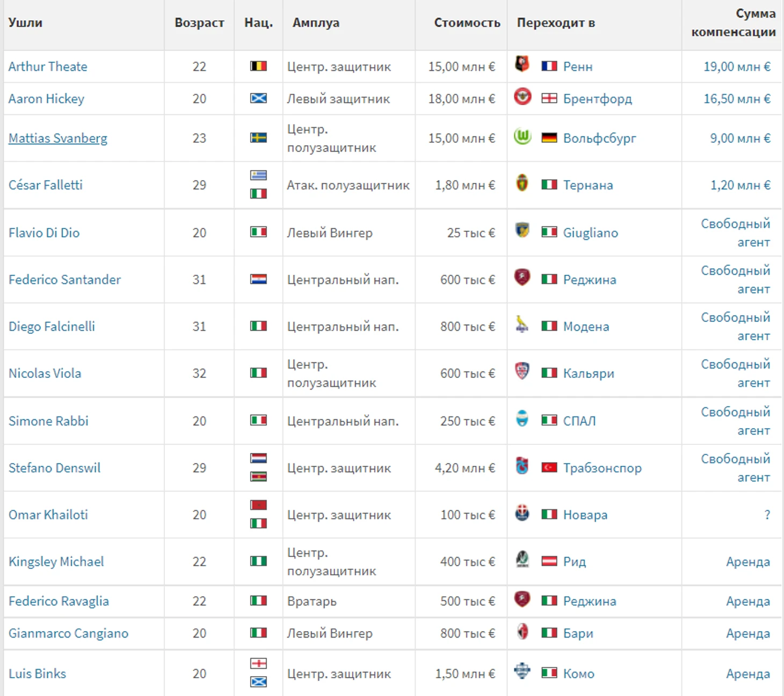Click the Brentford club crest icon

coord(522,97)
